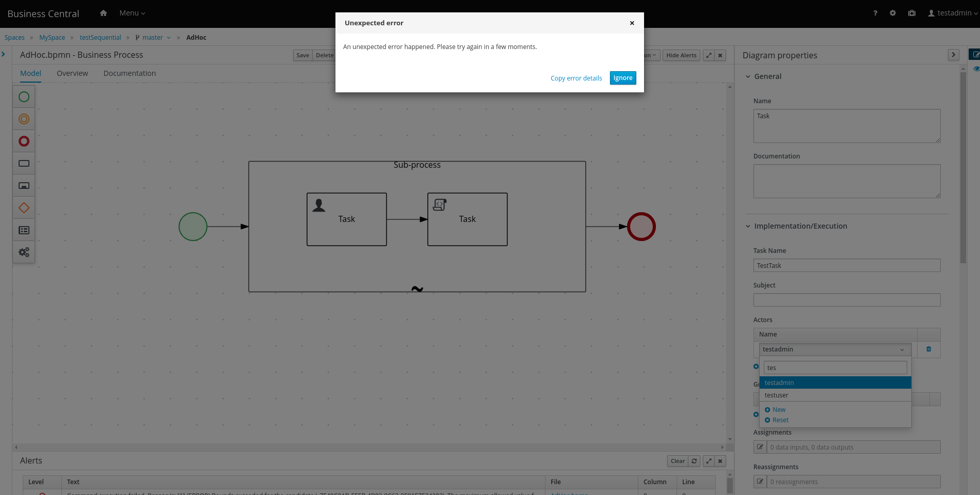The height and width of the screenshot is (495, 980).
Task: Close the AdHoc.bpmn editor
Action: [720, 55]
